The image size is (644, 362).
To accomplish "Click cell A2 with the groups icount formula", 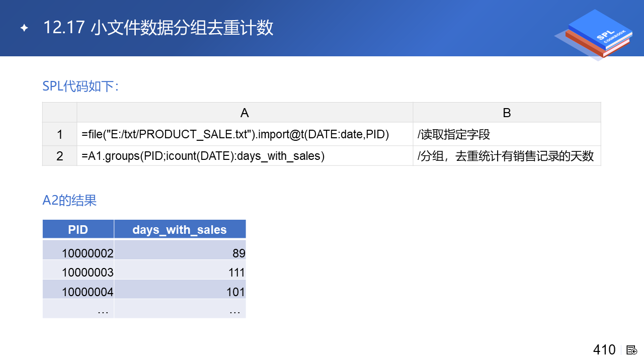I will 203,156.
